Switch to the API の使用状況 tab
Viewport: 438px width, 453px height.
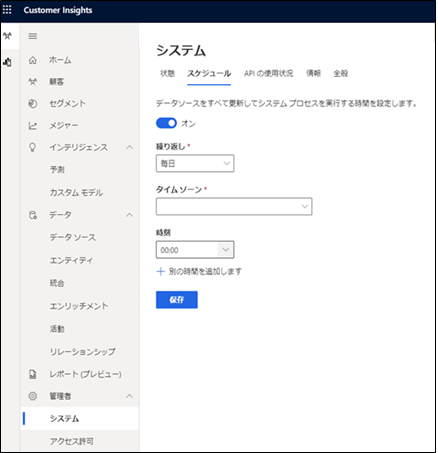(x=268, y=73)
